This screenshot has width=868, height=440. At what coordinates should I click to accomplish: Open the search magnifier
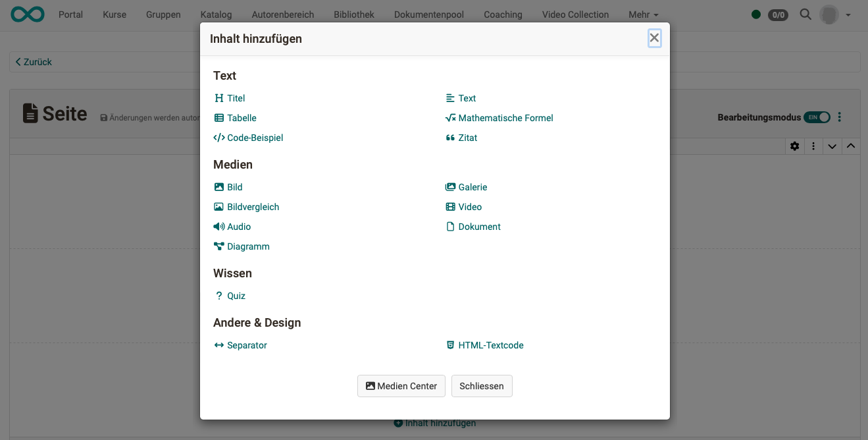coord(805,14)
